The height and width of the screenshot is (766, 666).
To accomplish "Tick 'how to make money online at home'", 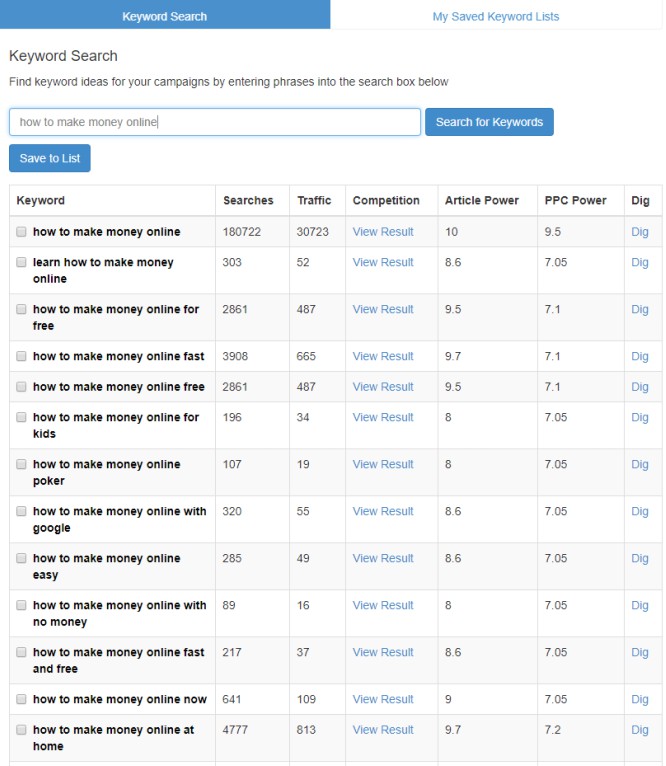I will [x=21, y=730].
